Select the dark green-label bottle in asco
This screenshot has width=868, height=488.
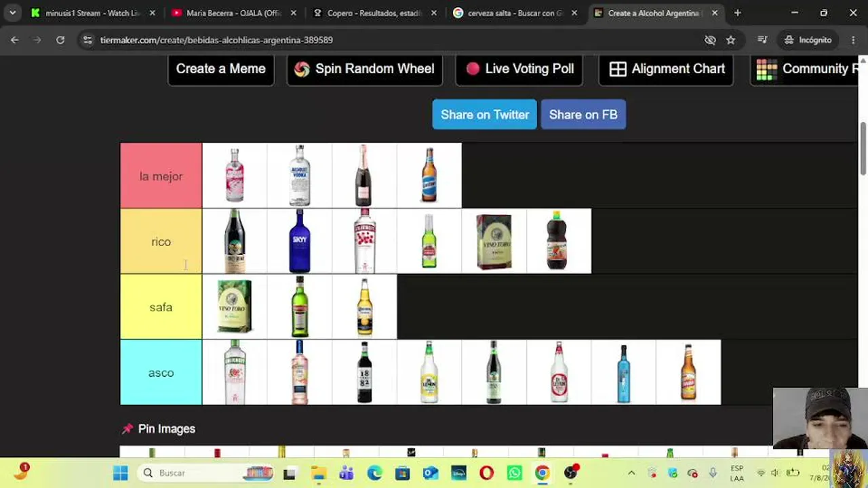(494, 372)
